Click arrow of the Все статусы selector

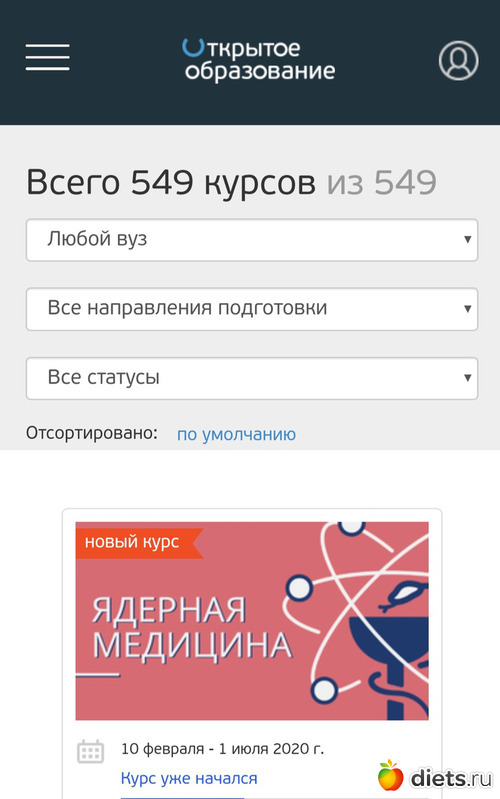[x=467, y=378]
